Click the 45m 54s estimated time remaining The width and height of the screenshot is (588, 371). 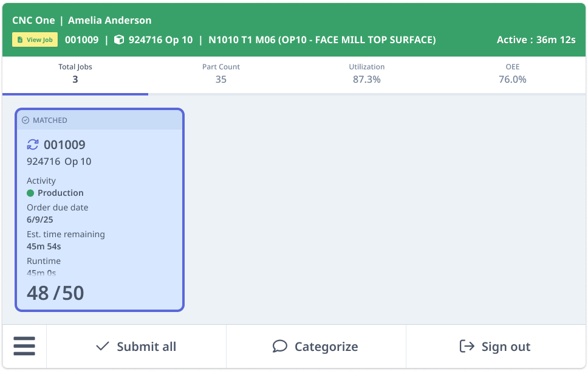(x=44, y=246)
